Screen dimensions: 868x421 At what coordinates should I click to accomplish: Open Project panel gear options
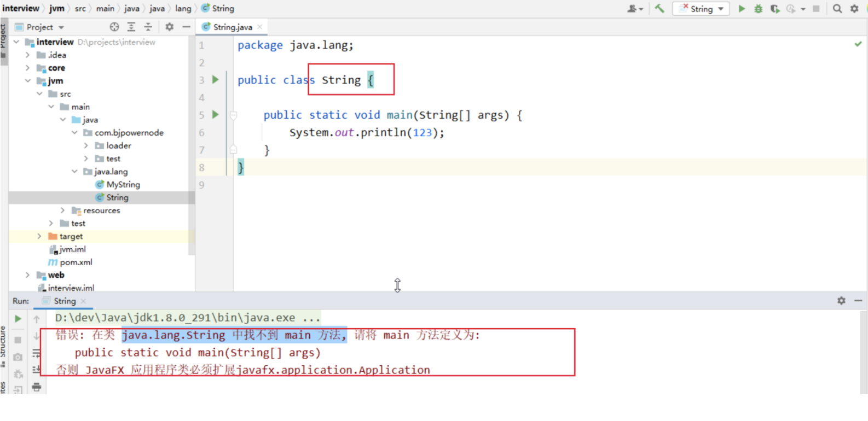(170, 27)
